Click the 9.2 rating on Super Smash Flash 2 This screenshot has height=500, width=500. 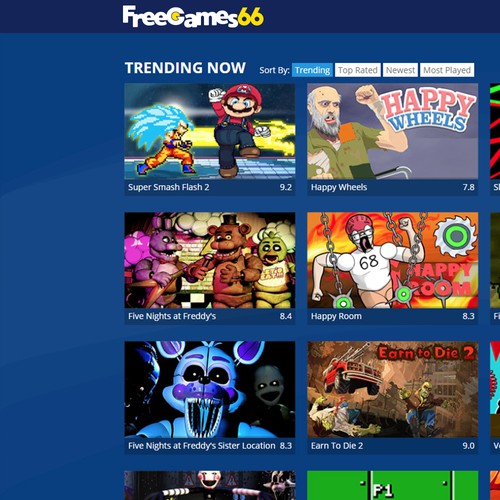point(286,187)
